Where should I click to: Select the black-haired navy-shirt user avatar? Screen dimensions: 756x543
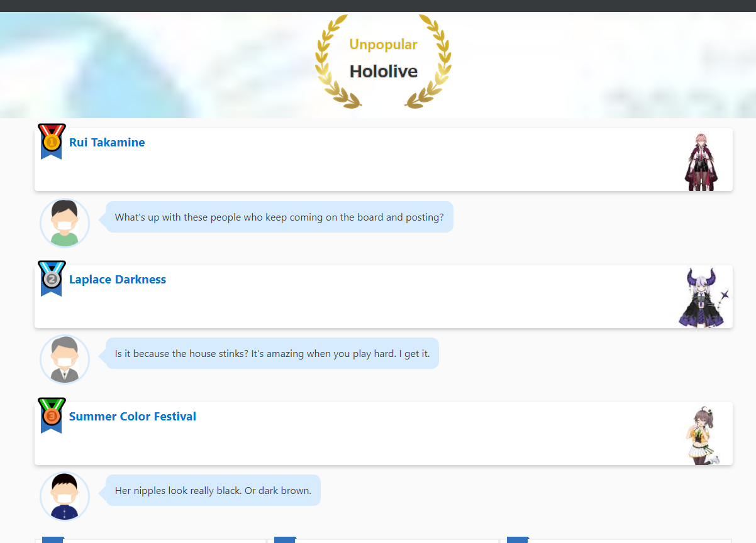65,496
